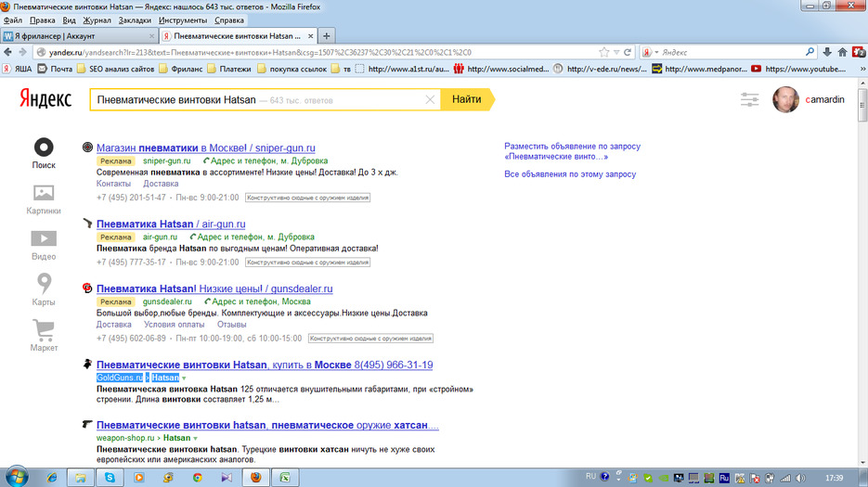This screenshot has height=487, width=868.
Task: Click the Firefox forward arrow
Action: coord(22,52)
